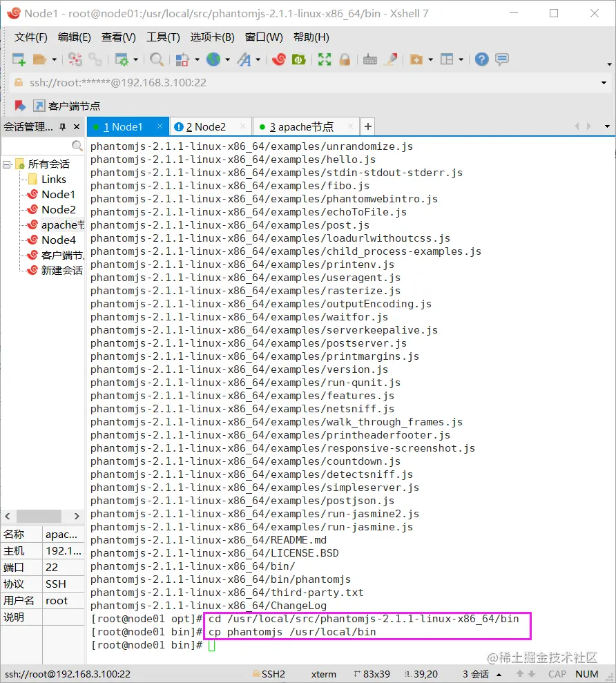This screenshot has width=616, height=683.
Task: Click the chat feedback bubble icon
Action: (x=502, y=59)
